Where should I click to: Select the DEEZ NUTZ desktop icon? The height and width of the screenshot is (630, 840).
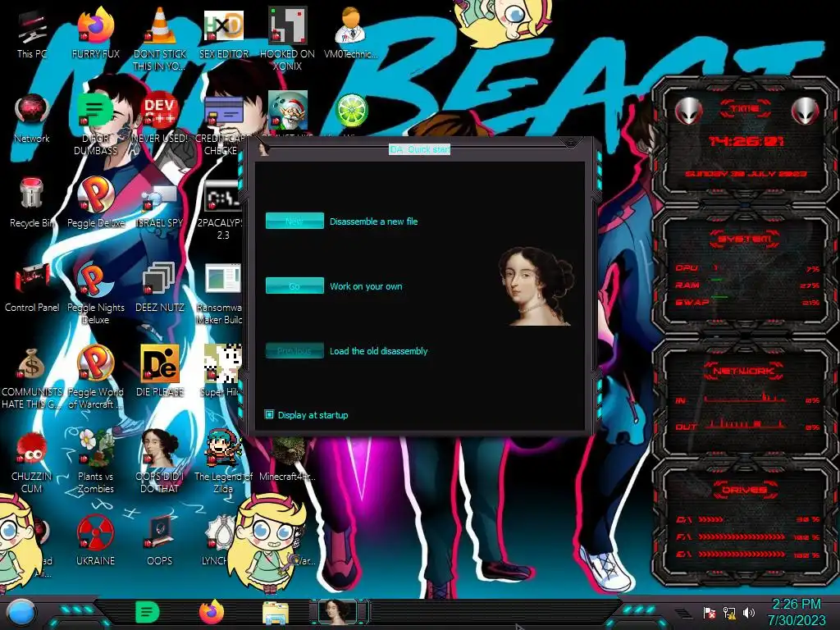pos(160,288)
